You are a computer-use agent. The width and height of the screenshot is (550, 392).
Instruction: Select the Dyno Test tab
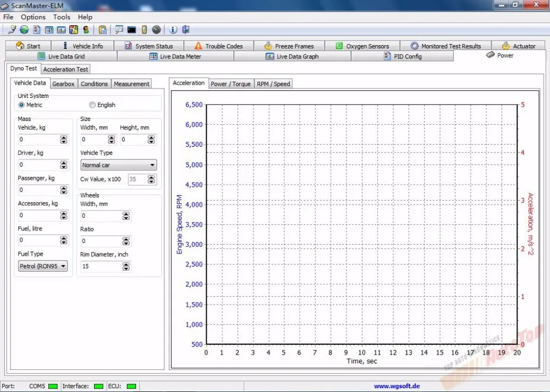pyautogui.click(x=24, y=68)
